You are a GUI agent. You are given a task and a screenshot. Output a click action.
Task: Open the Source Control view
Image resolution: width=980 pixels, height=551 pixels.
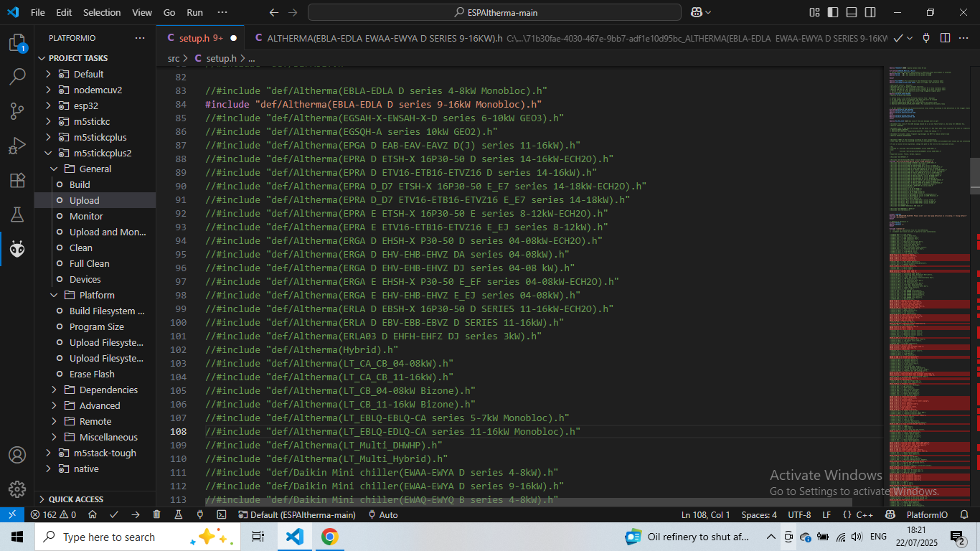coord(17,111)
